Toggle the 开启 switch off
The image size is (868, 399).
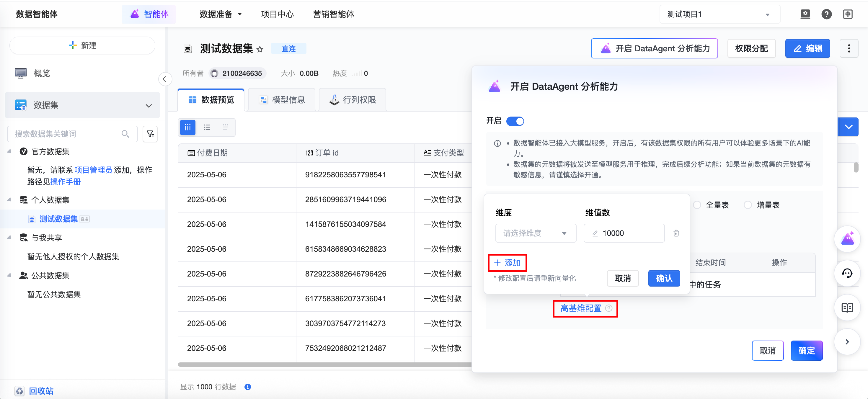pyautogui.click(x=515, y=121)
